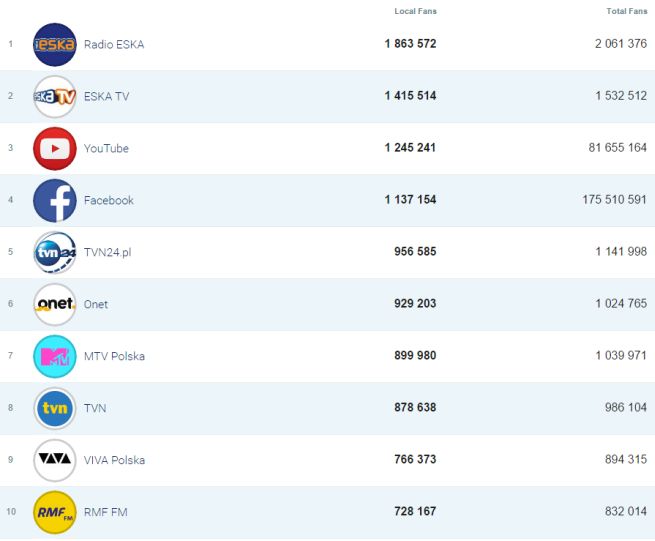This screenshot has width=655, height=541.
Task: Click the Onet logo icon
Action: pyautogui.click(x=54, y=305)
